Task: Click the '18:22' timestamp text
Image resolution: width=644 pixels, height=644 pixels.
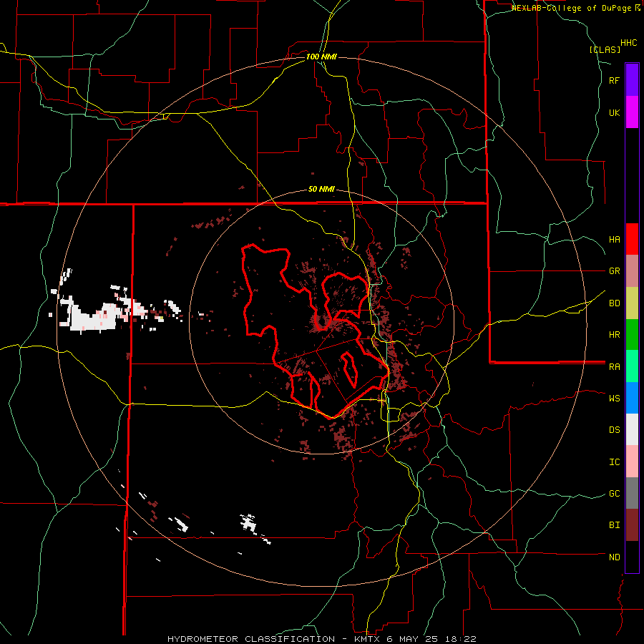Action: (x=461, y=639)
